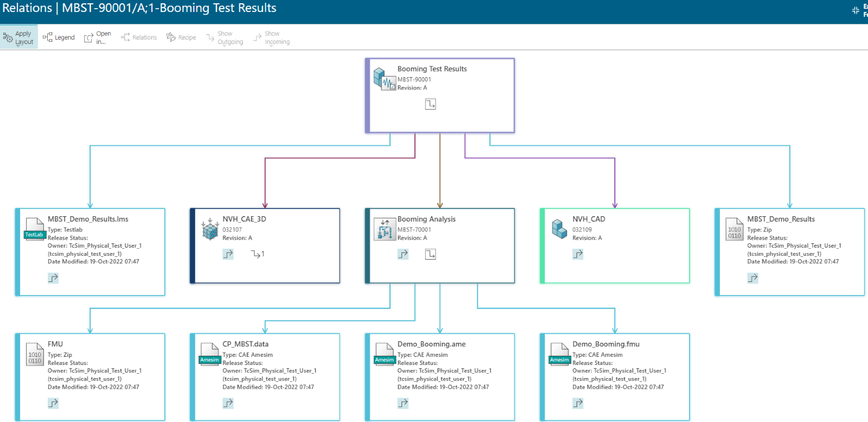Click Type: CAE Amesim on Demo_Booming.fmu card
This screenshot has width=868, height=422.
click(597, 355)
